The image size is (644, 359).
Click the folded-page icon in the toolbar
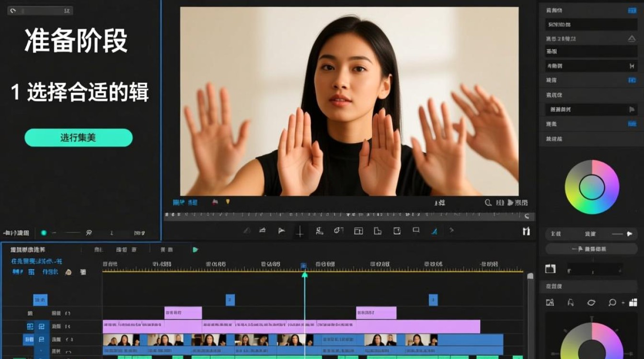[378, 231]
